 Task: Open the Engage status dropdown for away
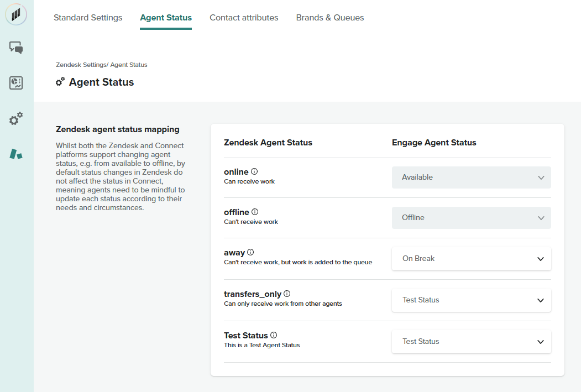(x=471, y=259)
